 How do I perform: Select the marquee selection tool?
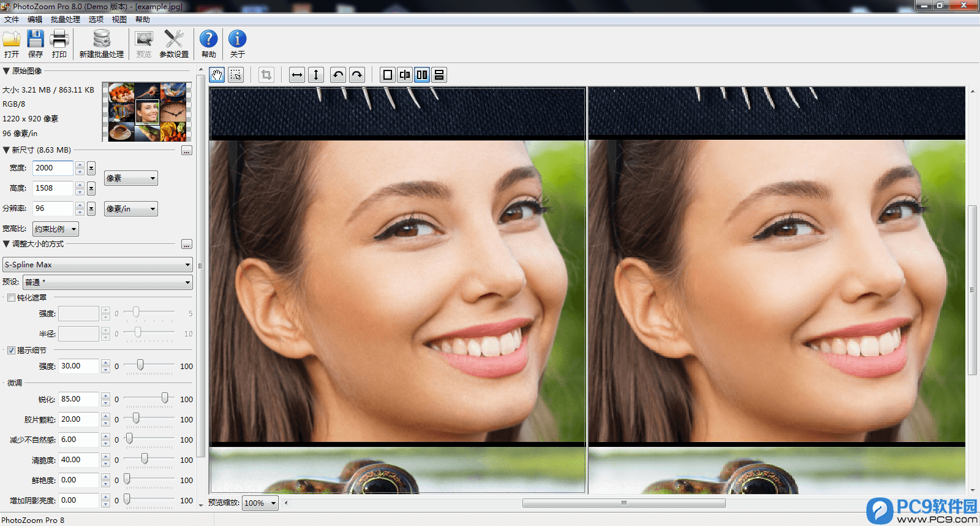[236, 75]
